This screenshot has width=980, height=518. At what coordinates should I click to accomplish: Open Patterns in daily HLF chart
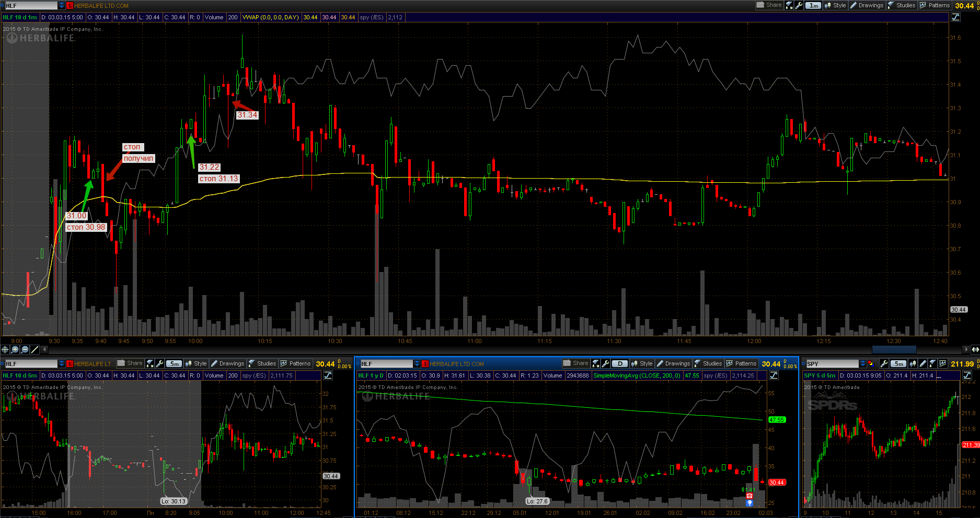741,363
